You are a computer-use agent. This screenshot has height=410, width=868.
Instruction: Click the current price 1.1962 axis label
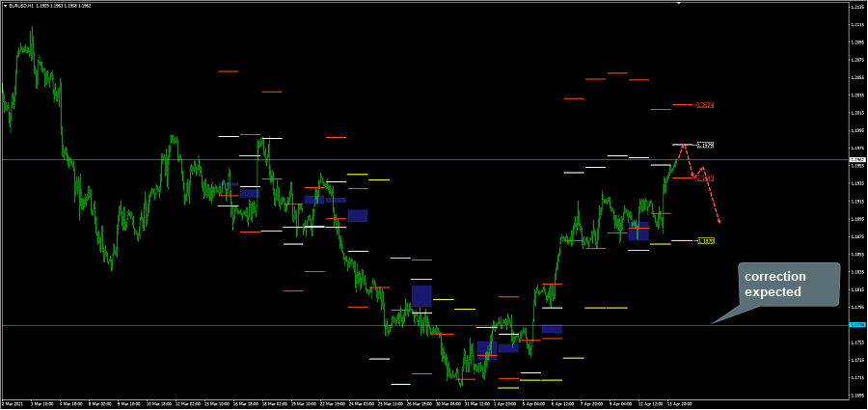856,159
